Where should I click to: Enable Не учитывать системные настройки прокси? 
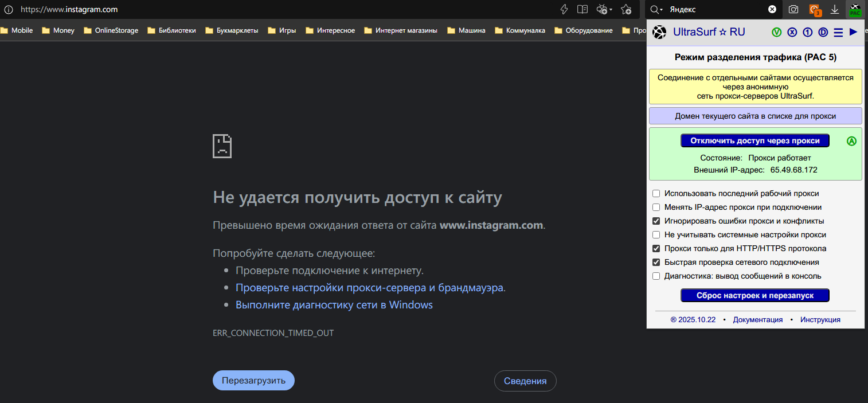pos(656,234)
